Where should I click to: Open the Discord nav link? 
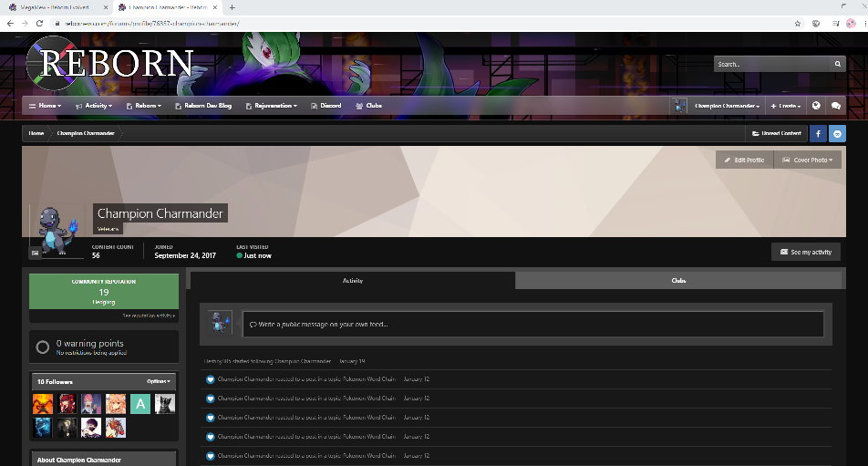tap(326, 106)
